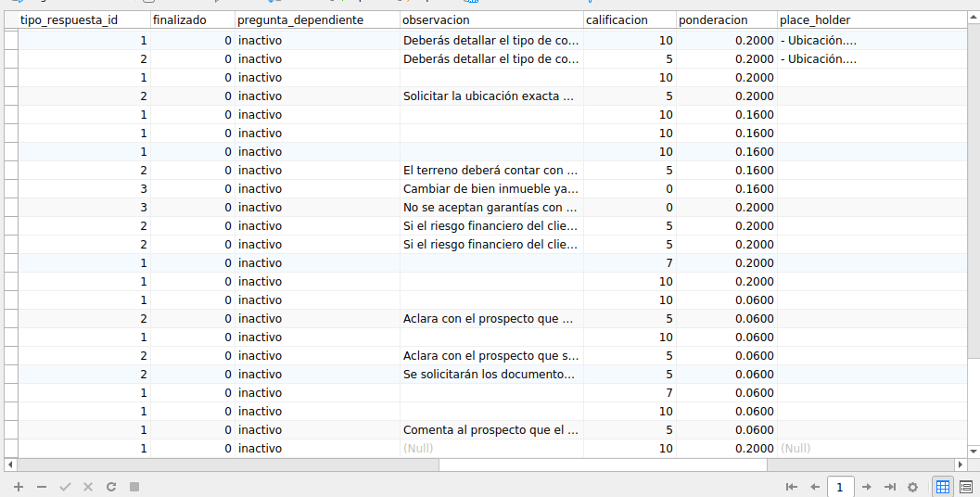Delete the record using the minus icon
980x497 pixels.
pyautogui.click(x=42, y=487)
